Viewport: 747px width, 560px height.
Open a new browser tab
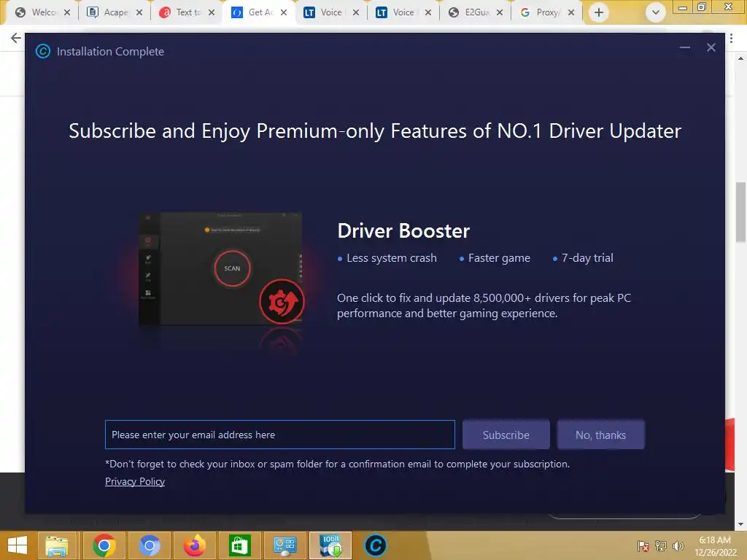click(x=599, y=12)
